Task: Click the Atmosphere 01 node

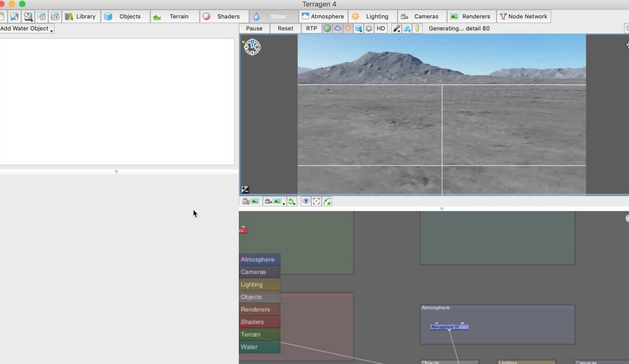Action: tap(449, 327)
